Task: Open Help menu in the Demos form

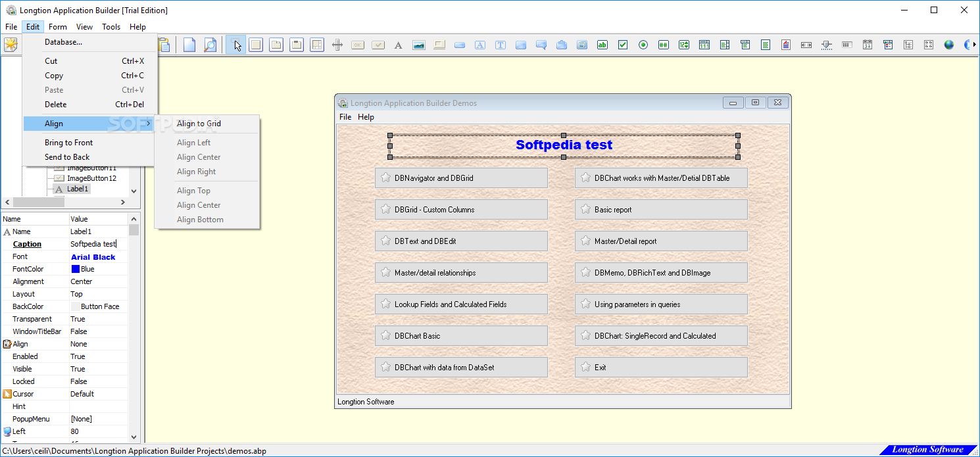Action: coord(366,117)
